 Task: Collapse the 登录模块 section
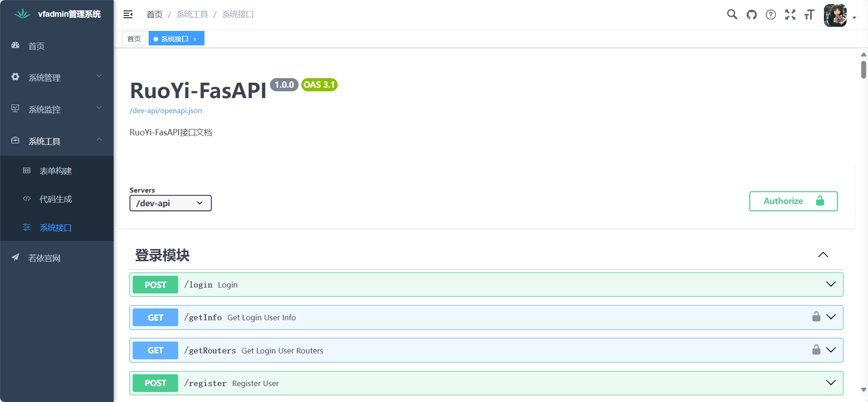tap(823, 255)
